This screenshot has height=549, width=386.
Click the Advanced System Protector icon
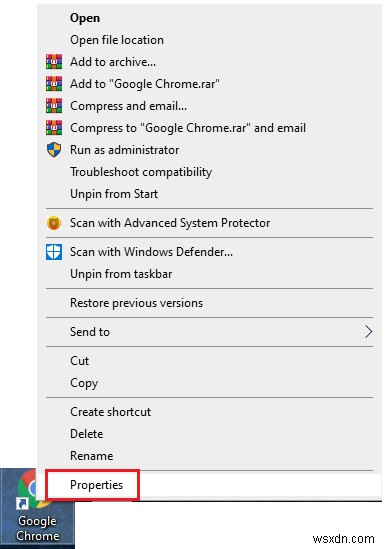[x=54, y=223]
